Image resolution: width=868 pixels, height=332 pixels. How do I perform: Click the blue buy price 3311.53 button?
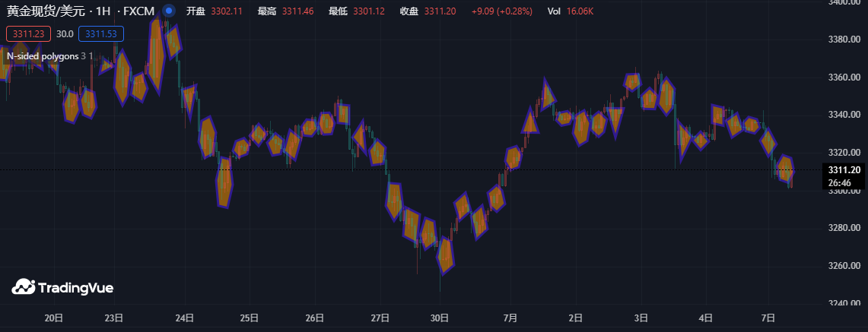tap(100, 34)
